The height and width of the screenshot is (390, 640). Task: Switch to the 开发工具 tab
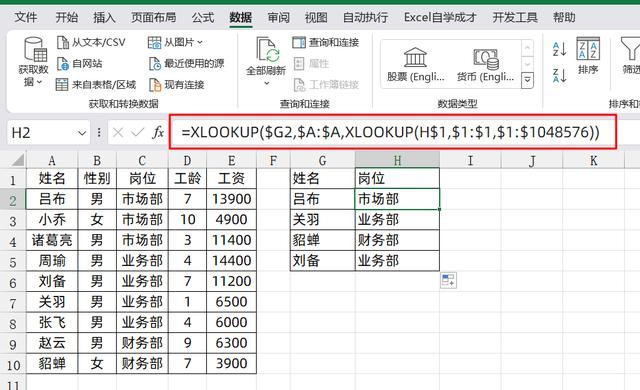tap(515, 17)
